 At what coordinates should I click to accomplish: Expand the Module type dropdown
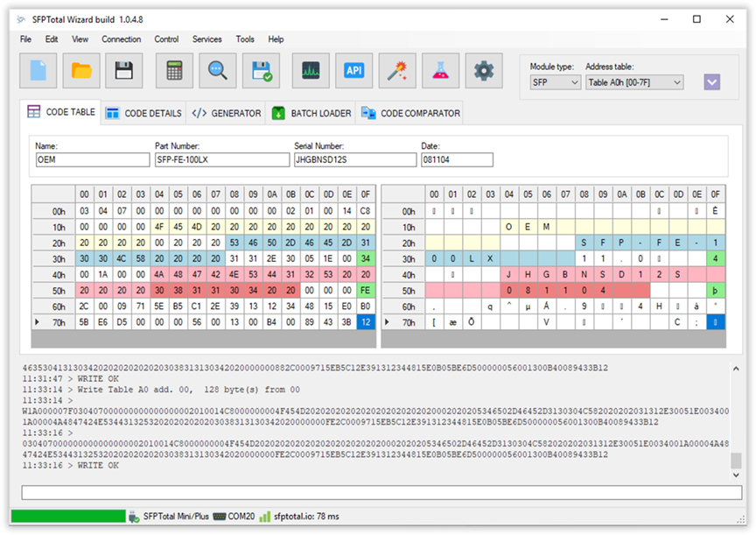click(x=555, y=82)
